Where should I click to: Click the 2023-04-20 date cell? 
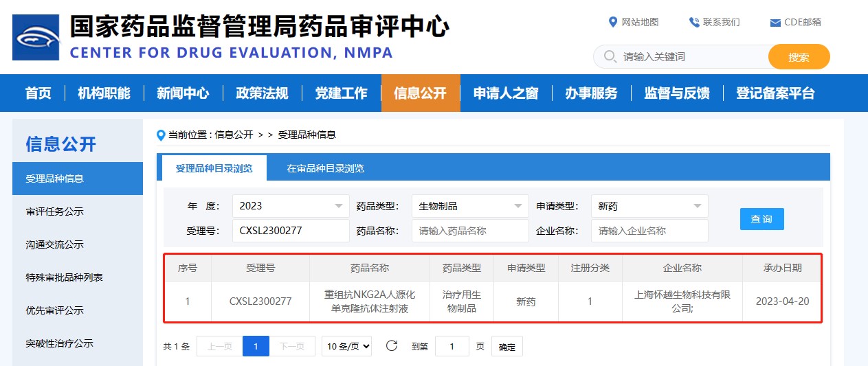click(x=782, y=301)
